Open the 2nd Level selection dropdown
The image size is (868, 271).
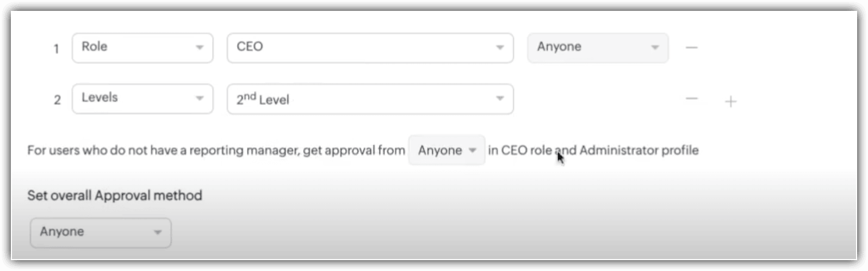click(x=370, y=99)
